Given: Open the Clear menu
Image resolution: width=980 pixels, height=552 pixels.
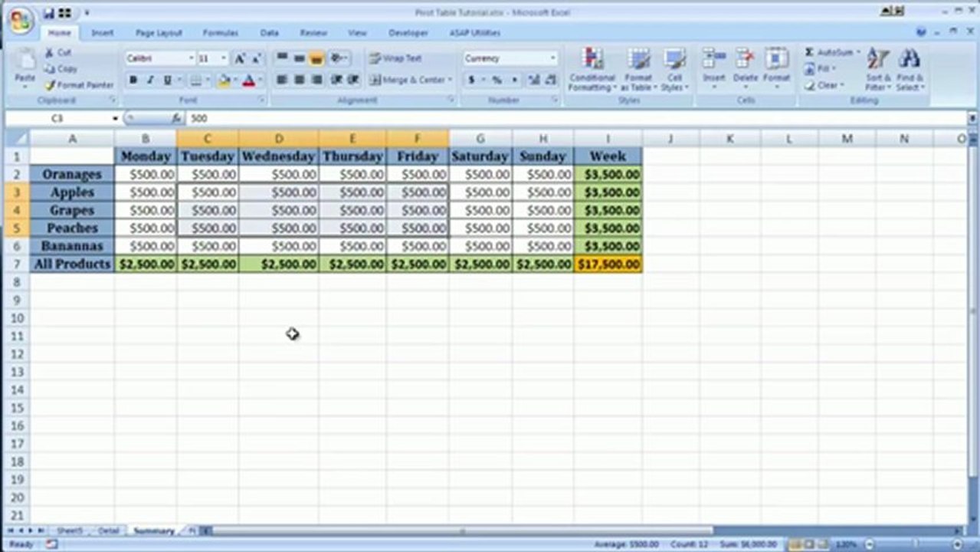Looking at the screenshot, I should (824, 85).
